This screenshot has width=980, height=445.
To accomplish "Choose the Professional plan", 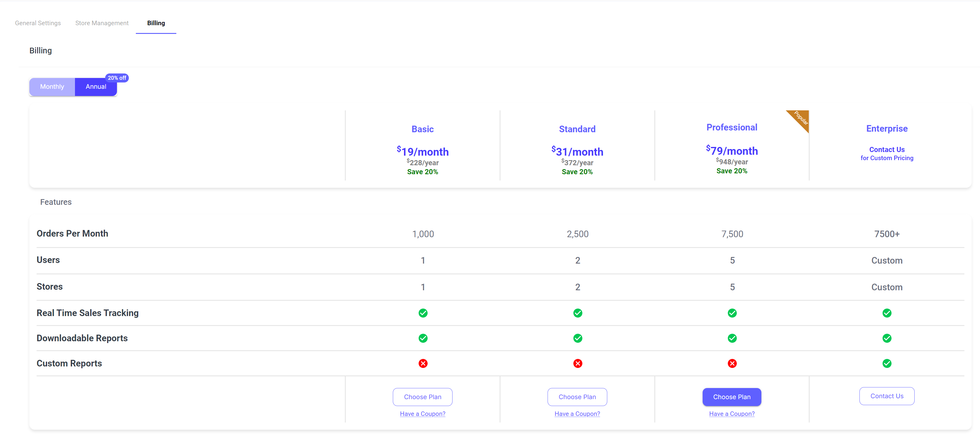I will coord(731,397).
